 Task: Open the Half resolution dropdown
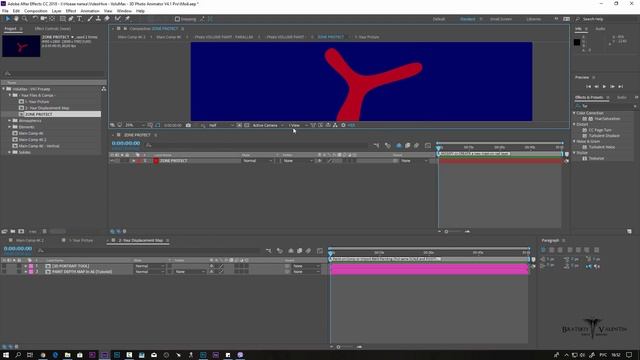(x=221, y=125)
